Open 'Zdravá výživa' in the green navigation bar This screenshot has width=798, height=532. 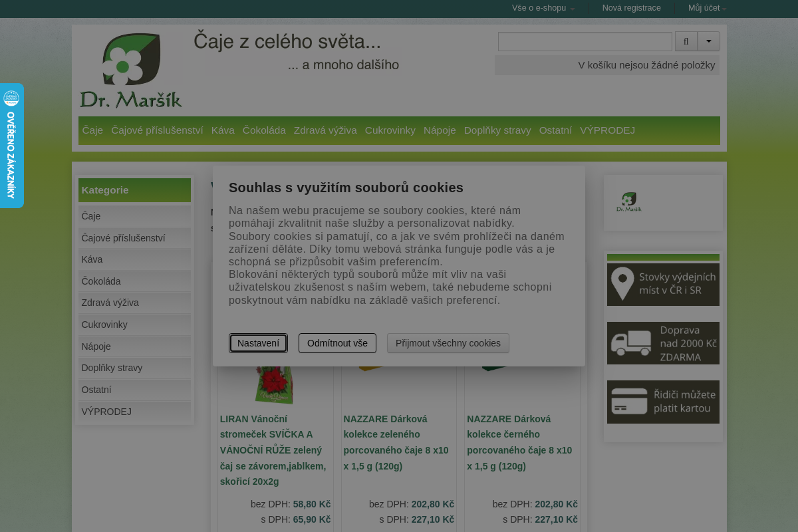coord(325,130)
